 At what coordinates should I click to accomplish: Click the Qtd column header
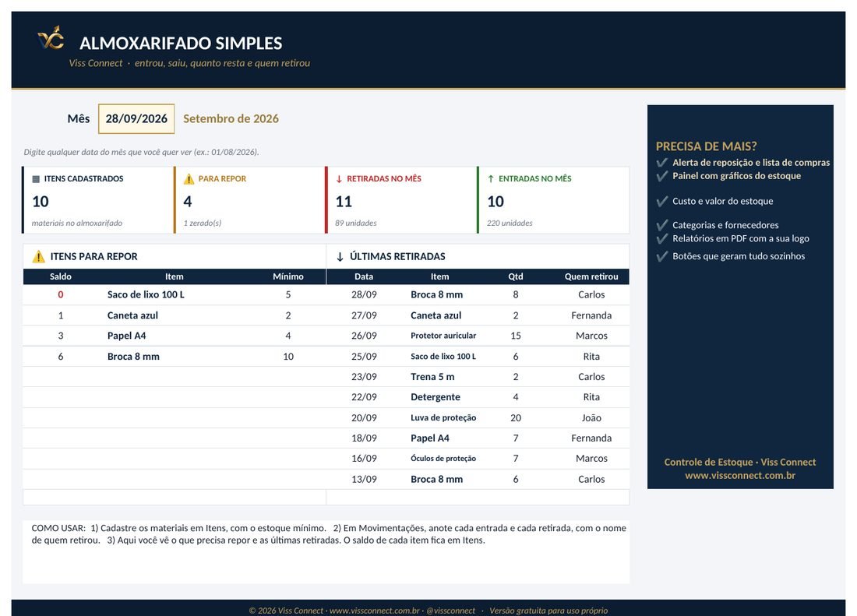click(x=516, y=276)
